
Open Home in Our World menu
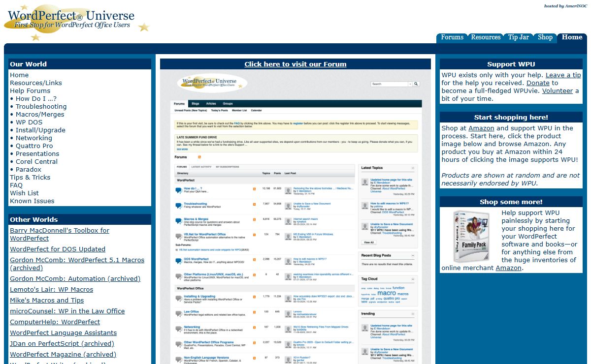19,75
